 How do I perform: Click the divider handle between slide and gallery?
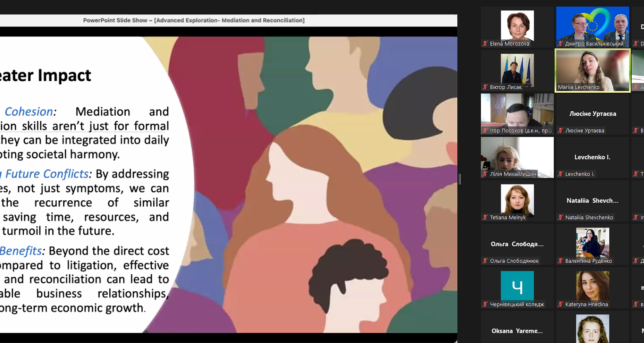coord(460,179)
